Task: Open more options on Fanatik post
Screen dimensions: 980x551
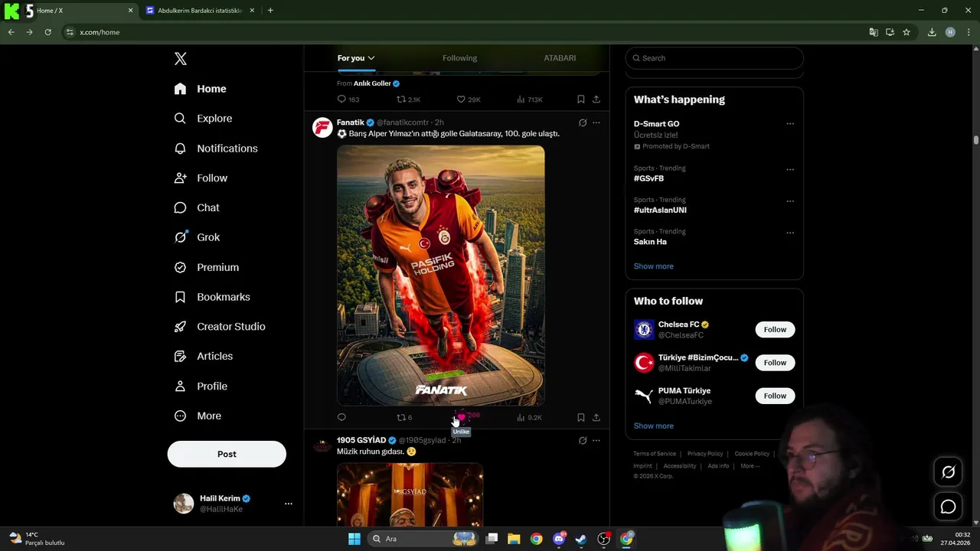Action: click(x=596, y=122)
